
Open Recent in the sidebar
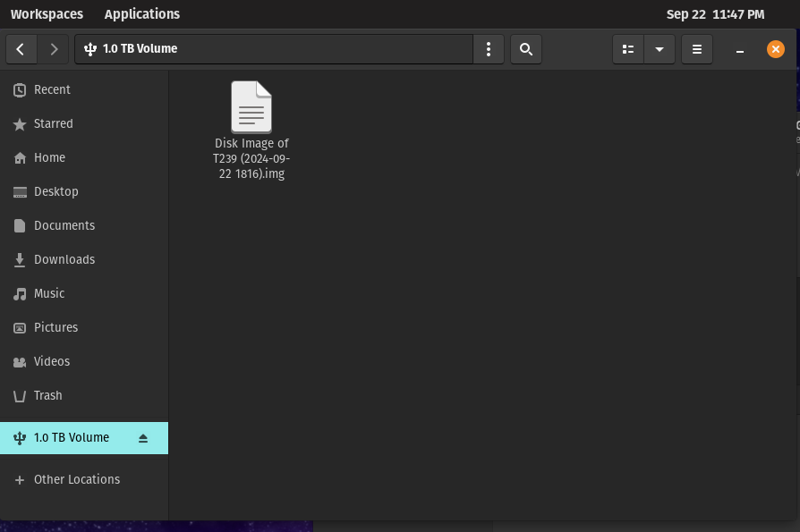coord(52,89)
